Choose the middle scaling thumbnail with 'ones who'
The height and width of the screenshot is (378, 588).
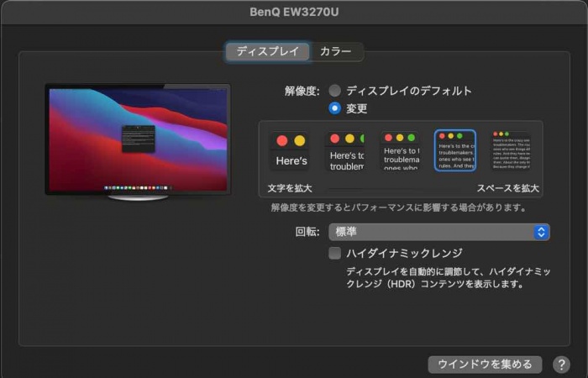pos(401,150)
